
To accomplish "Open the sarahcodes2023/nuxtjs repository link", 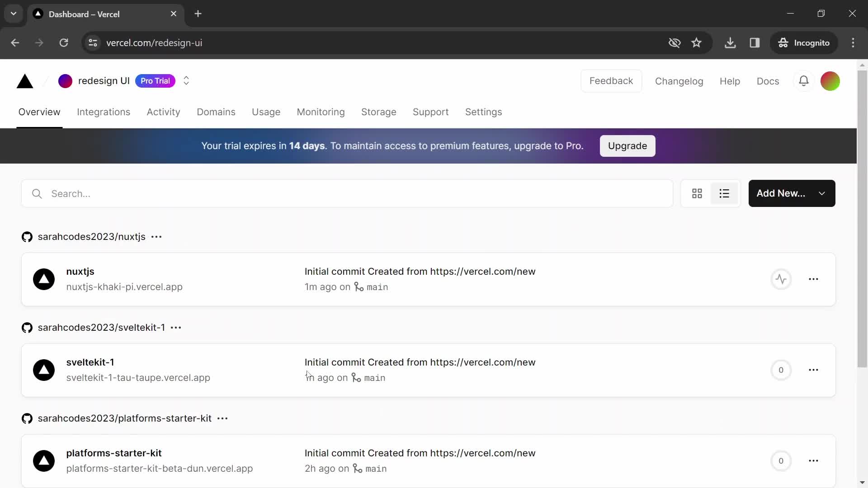I will point(91,237).
